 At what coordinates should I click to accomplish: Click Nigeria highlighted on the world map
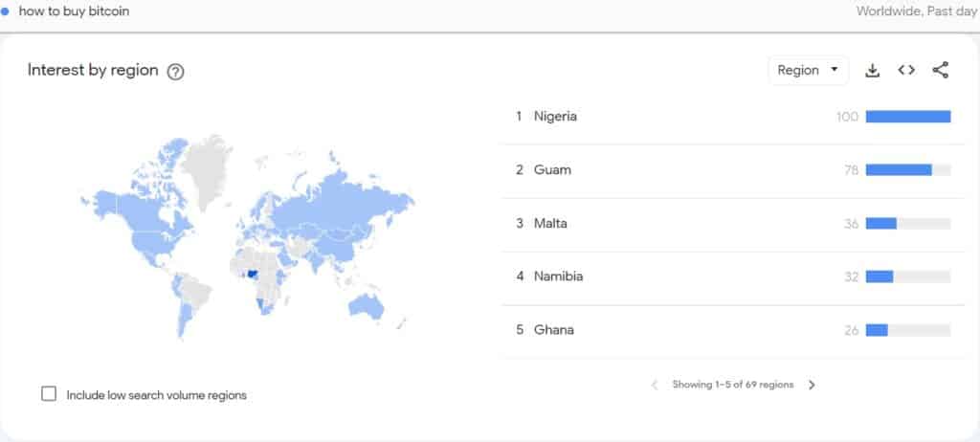point(253,274)
